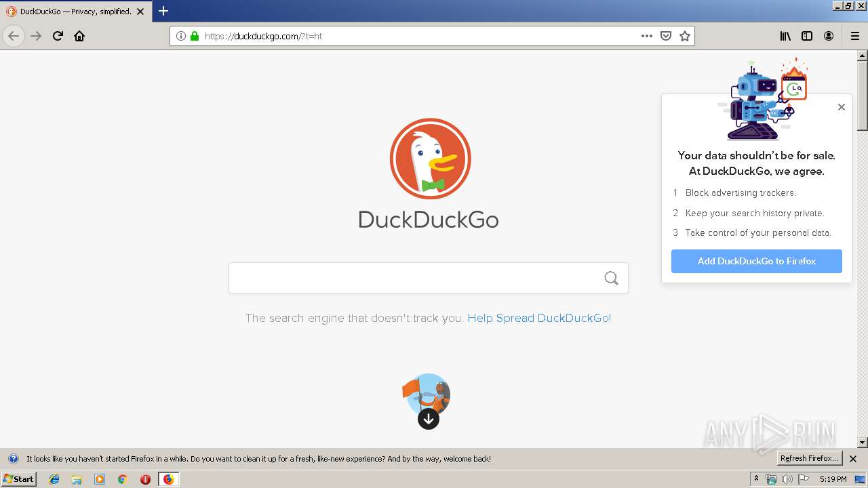Screen dimensions: 868x488
Task: Save the page to Pocket
Action: pos(666,36)
